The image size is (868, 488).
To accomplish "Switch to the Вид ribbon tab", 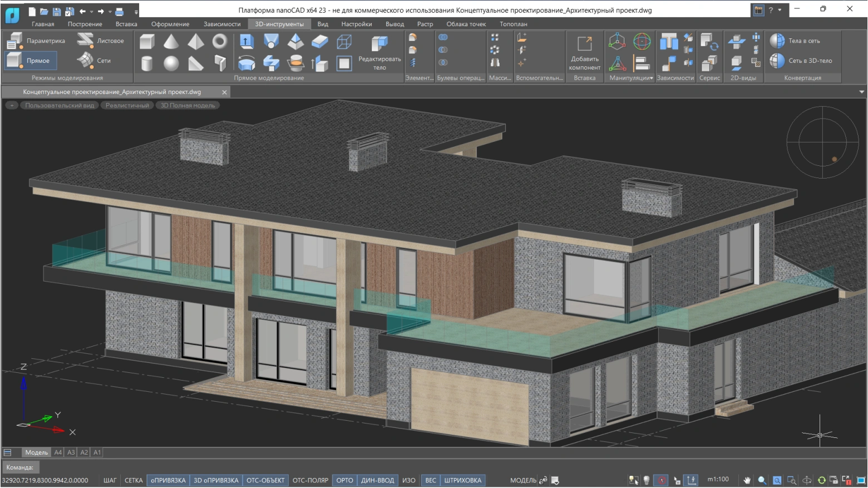I will 323,24.
